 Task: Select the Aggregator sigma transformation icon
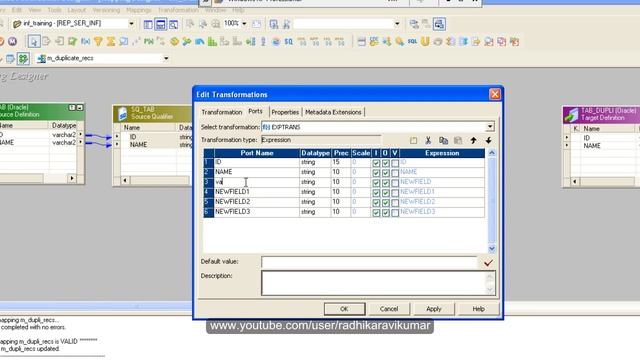click(111, 41)
